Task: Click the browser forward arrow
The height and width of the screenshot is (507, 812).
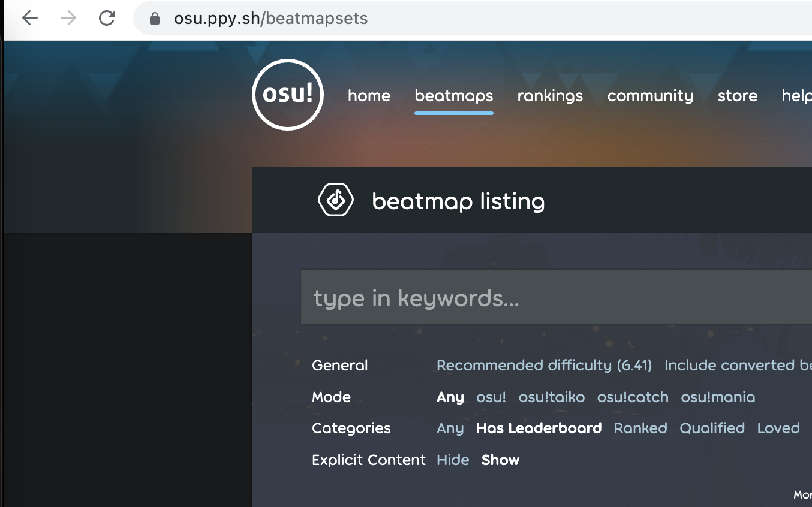Action: [x=68, y=18]
